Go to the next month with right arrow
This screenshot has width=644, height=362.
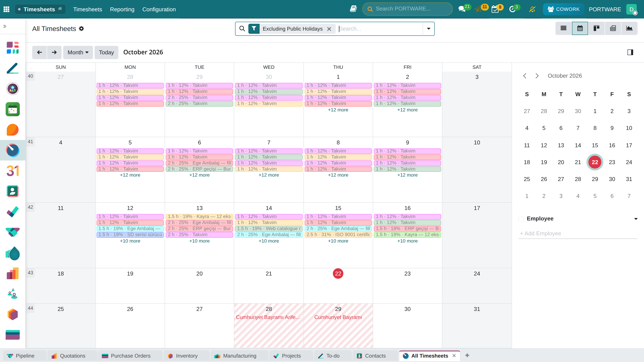[x=54, y=52]
